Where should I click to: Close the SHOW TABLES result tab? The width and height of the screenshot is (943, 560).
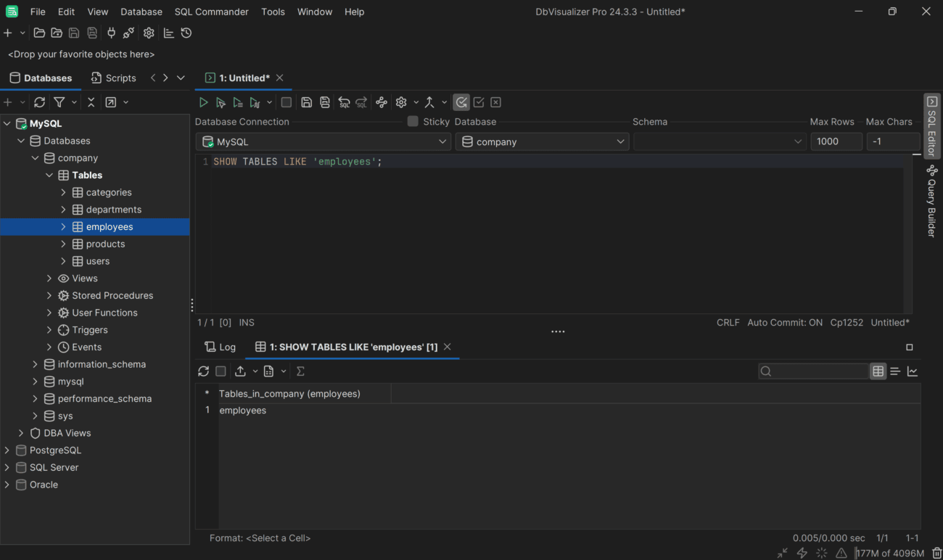coord(448,347)
